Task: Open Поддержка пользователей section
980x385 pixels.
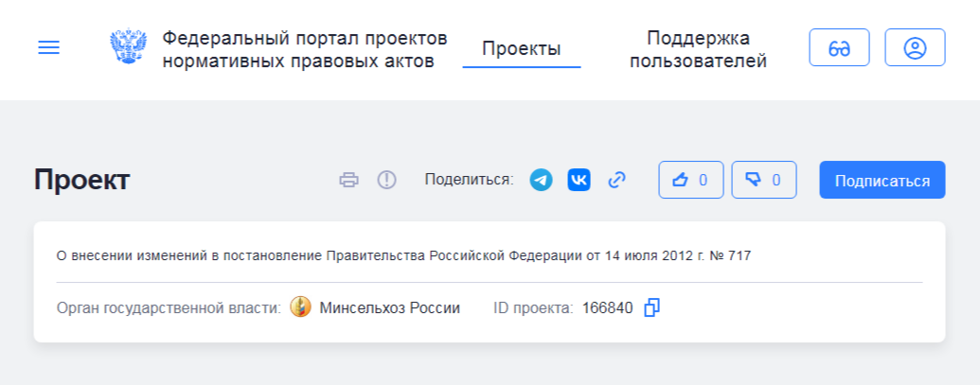Action: pos(698,49)
